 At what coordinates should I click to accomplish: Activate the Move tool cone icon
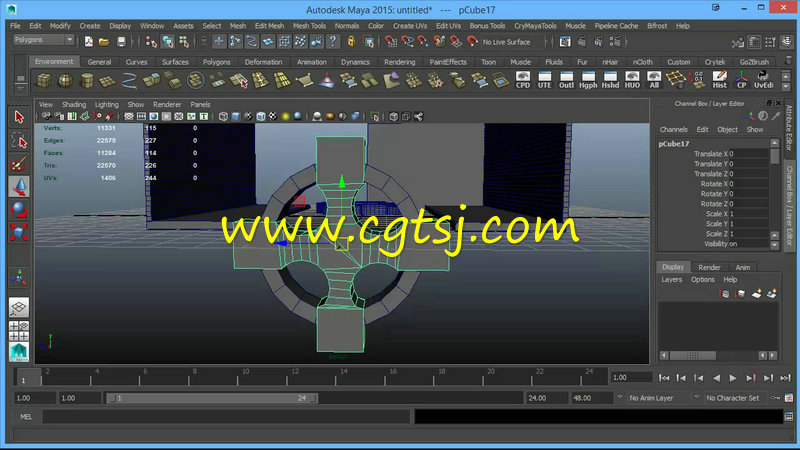coord(19,187)
